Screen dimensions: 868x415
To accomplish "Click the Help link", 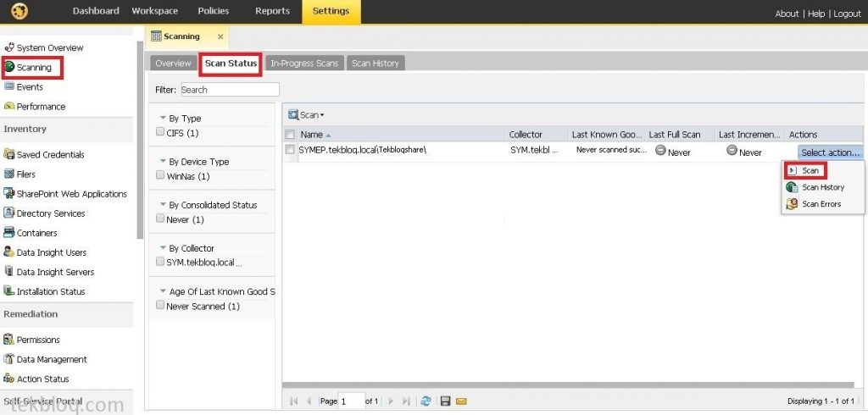I will [x=816, y=14].
